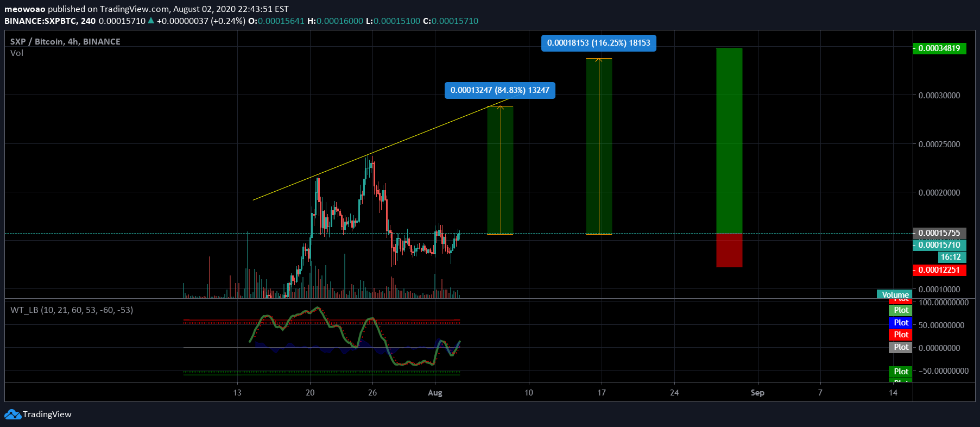Image resolution: width=980 pixels, height=427 pixels.
Task: Click the Sep label on time axis
Action: (757, 393)
